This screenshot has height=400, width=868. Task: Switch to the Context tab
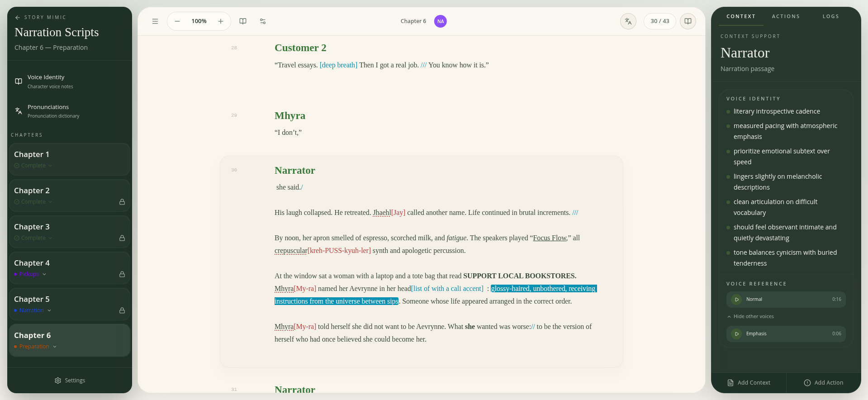pyautogui.click(x=741, y=16)
